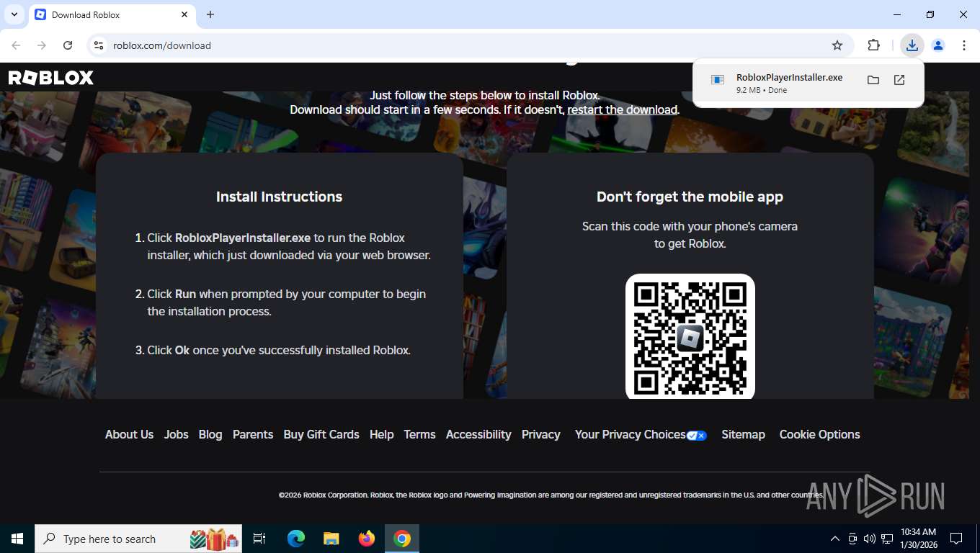Open RobloxPlayerInstaller.exe from download popup
This screenshot has width=980, height=553.
point(789,77)
